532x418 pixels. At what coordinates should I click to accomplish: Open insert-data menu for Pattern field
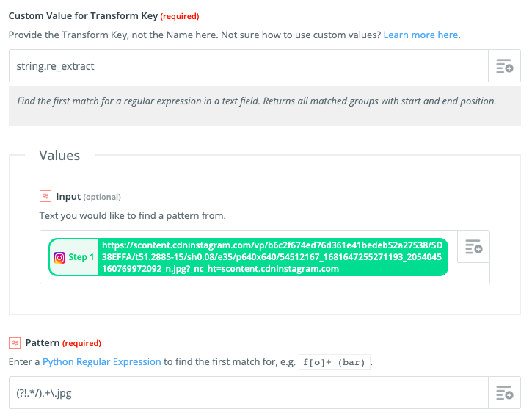(505, 392)
